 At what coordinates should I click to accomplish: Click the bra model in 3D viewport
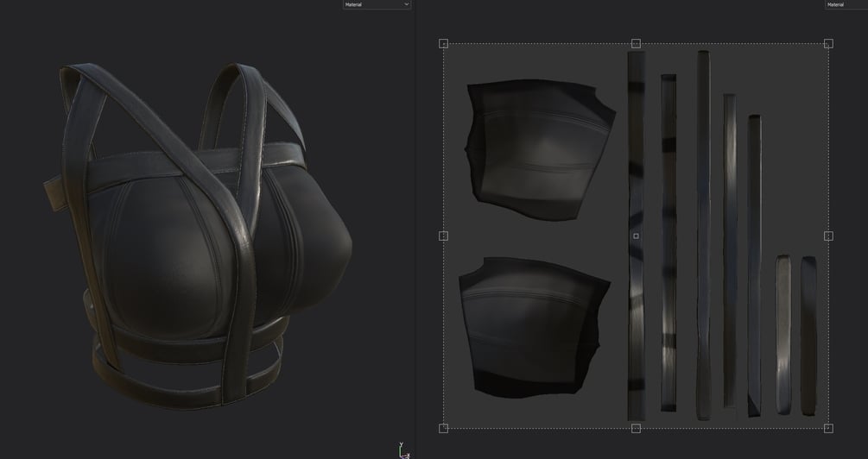(x=197, y=235)
